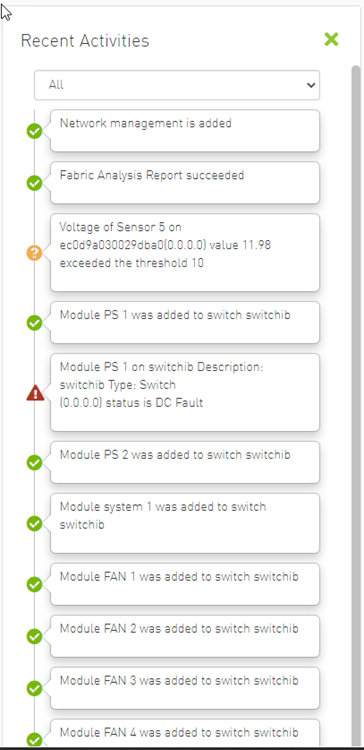Viewport: 364px width, 750px height.
Task: Click check icon beside Module FAN 1 added
Action: [x=34, y=585]
